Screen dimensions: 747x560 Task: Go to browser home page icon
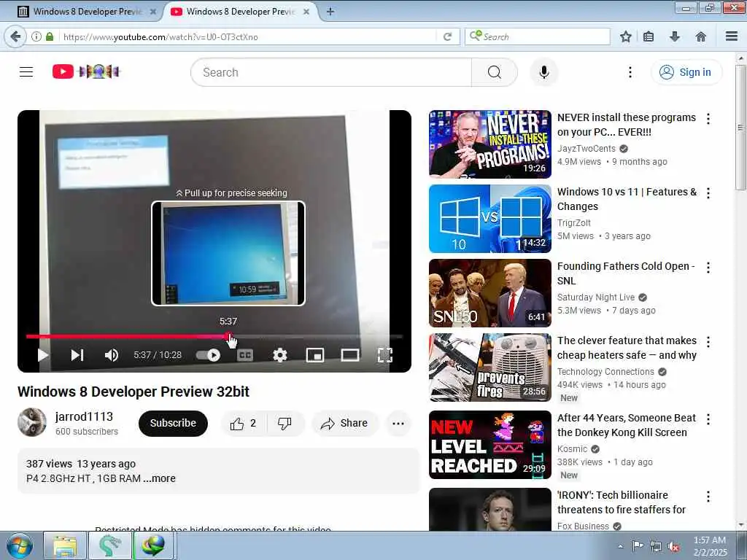click(700, 36)
